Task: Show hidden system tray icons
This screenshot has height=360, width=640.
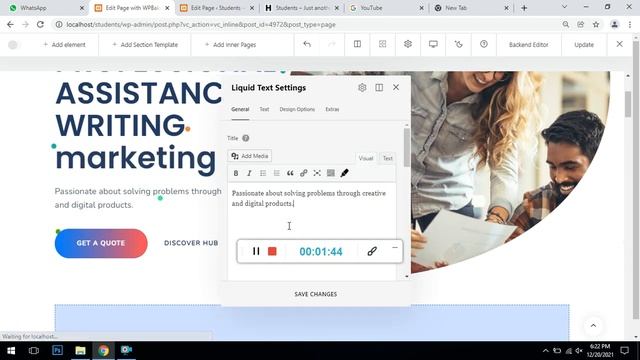Action: pyautogui.click(x=545, y=351)
